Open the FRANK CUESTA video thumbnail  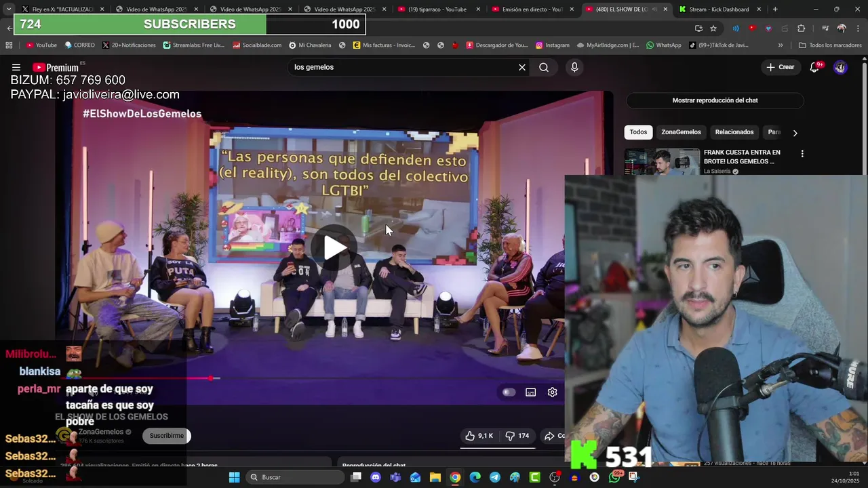pyautogui.click(x=662, y=162)
